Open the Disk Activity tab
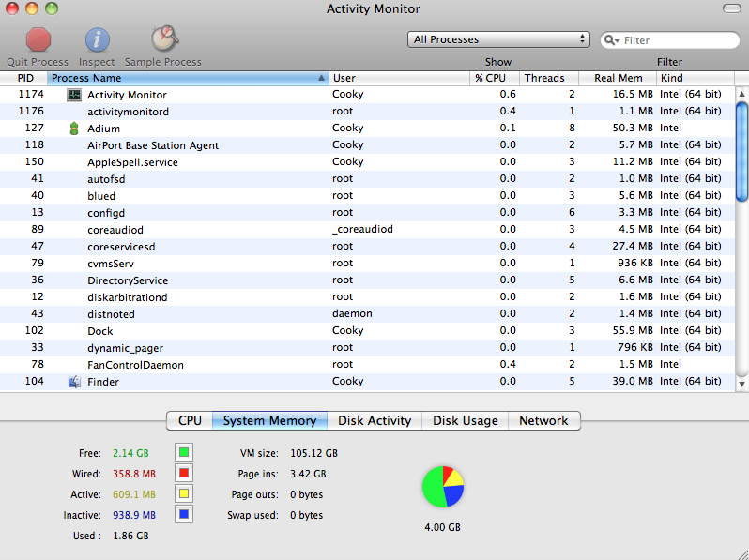 coord(374,420)
